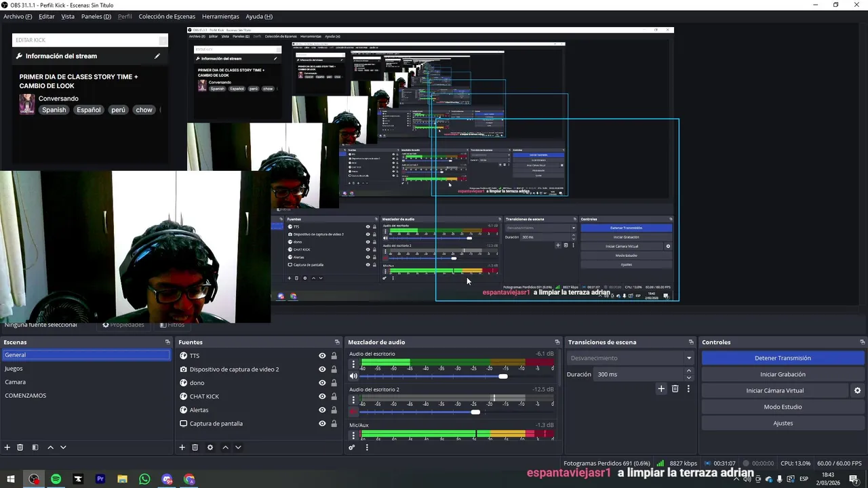
Task: Click Audio del escritorio volume slider handle
Action: [x=502, y=376]
